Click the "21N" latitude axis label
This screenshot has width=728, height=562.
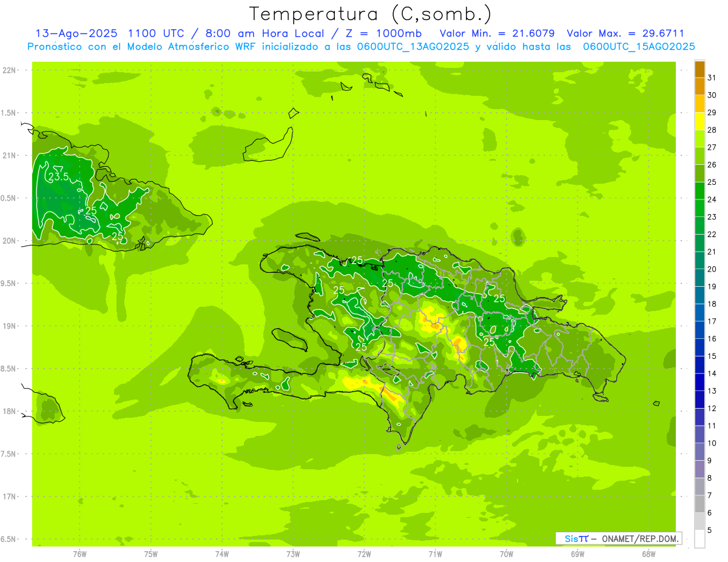[9, 156]
